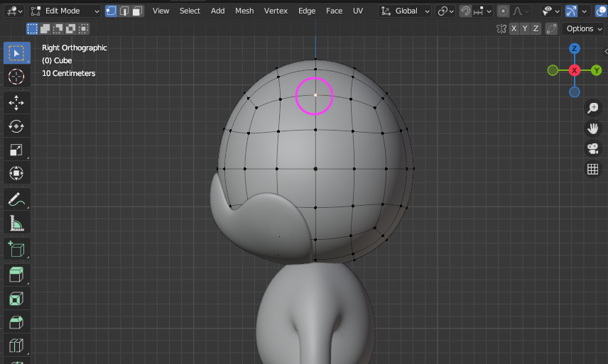Open Global transform orientation dropdown
This screenshot has width=608, height=364.
click(x=406, y=11)
